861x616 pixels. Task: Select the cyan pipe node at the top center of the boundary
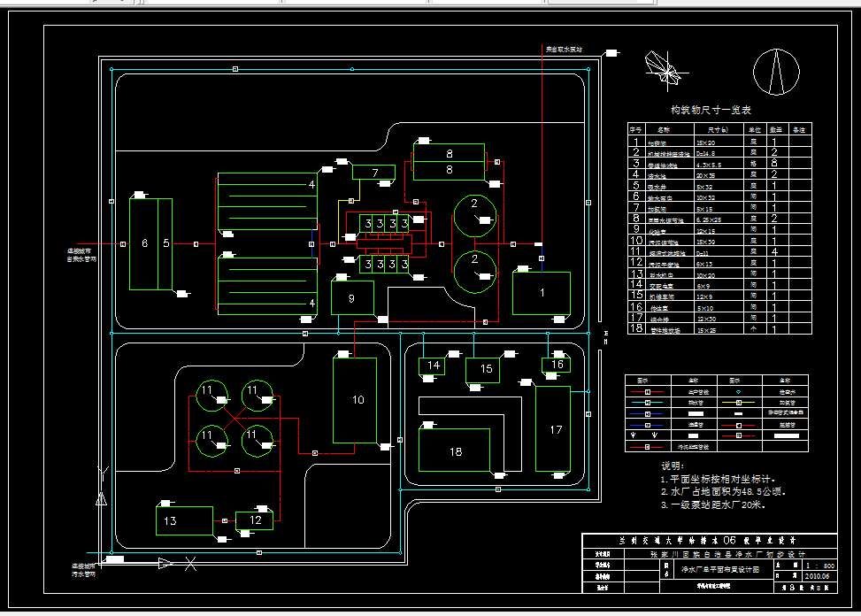352,69
